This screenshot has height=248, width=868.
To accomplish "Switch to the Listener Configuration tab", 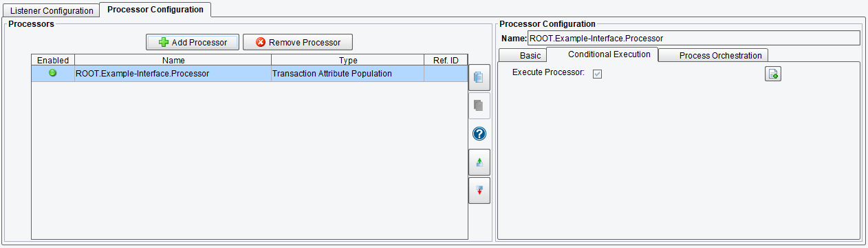I will 52,11.
